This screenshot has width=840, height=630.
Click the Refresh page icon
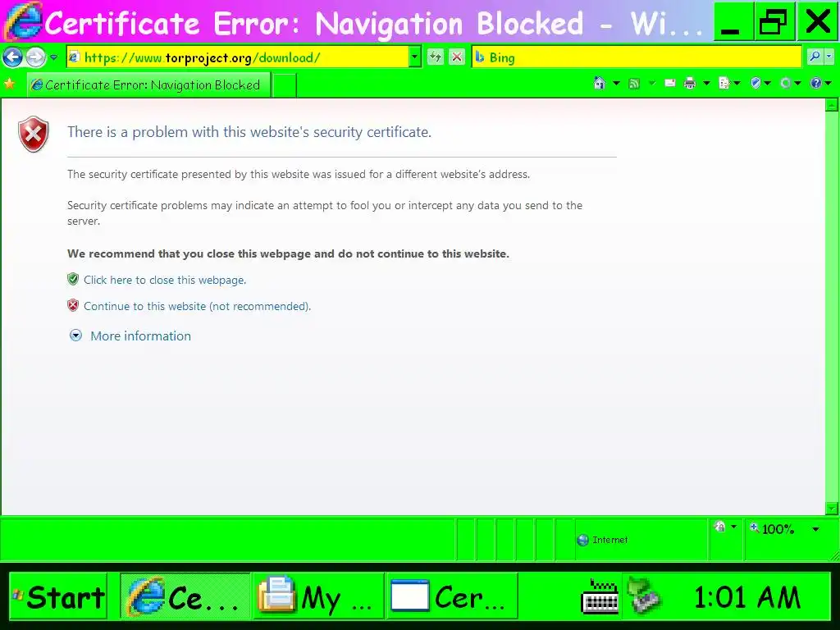click(436, 57)
